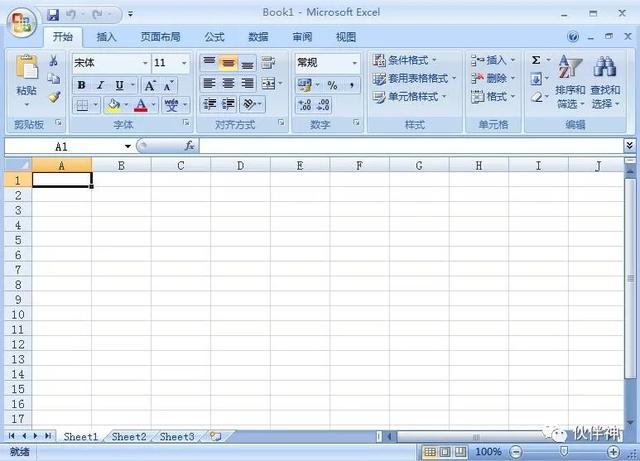
Task: Open Conditional Formatting 条件格式 dropdown
Action: pos(404,60)
